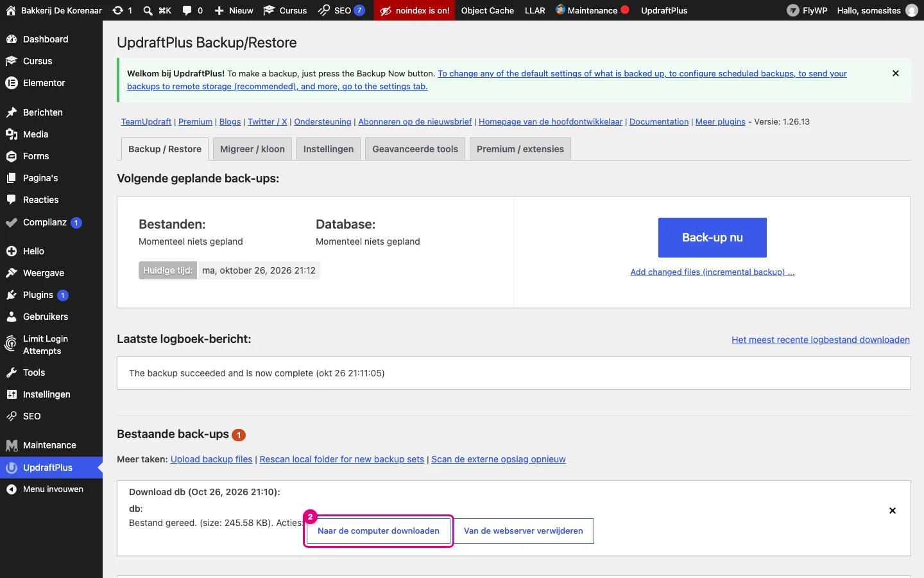Open the Maintenance item in admin bar
The height and width of the screenshot is (578, 924).
[x=592, y=10]
